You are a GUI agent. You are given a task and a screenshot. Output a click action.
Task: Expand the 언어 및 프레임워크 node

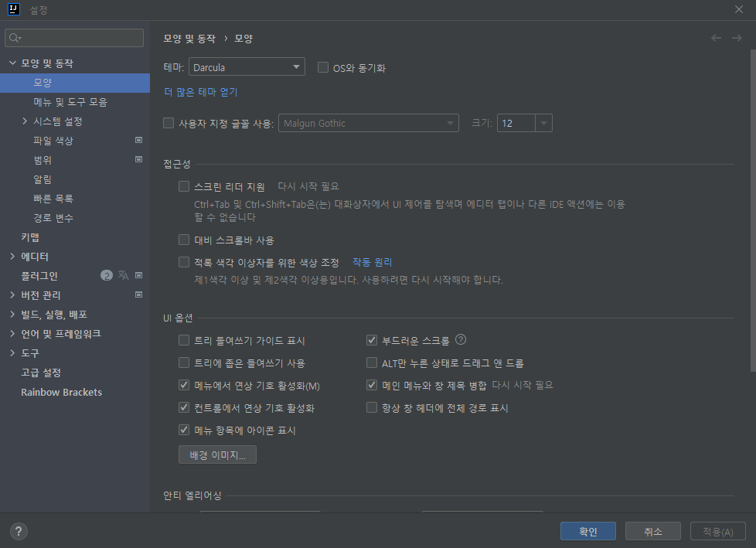pos(12,334)
